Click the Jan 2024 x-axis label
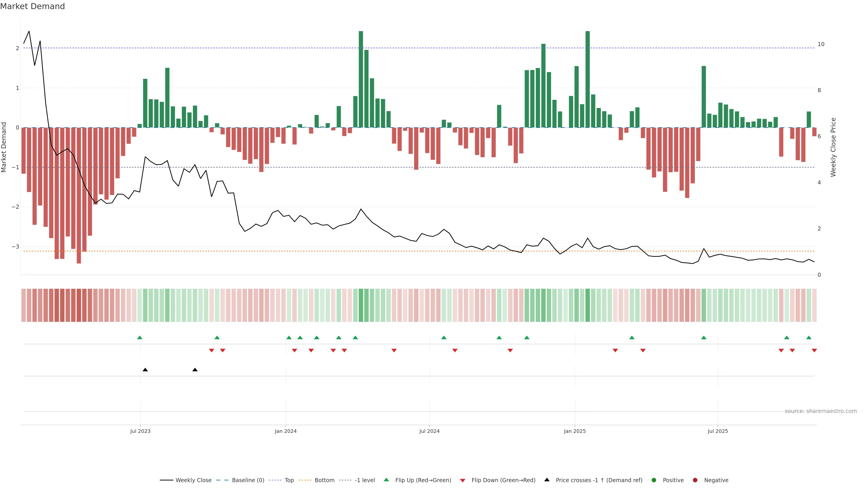868x488 pixels. (x=285, y=432)
